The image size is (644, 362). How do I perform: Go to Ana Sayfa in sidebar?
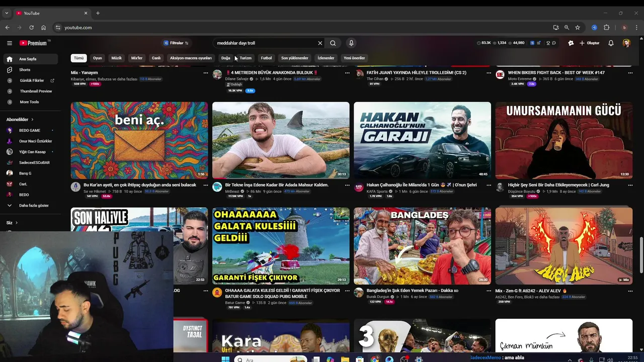coord(31,59)
